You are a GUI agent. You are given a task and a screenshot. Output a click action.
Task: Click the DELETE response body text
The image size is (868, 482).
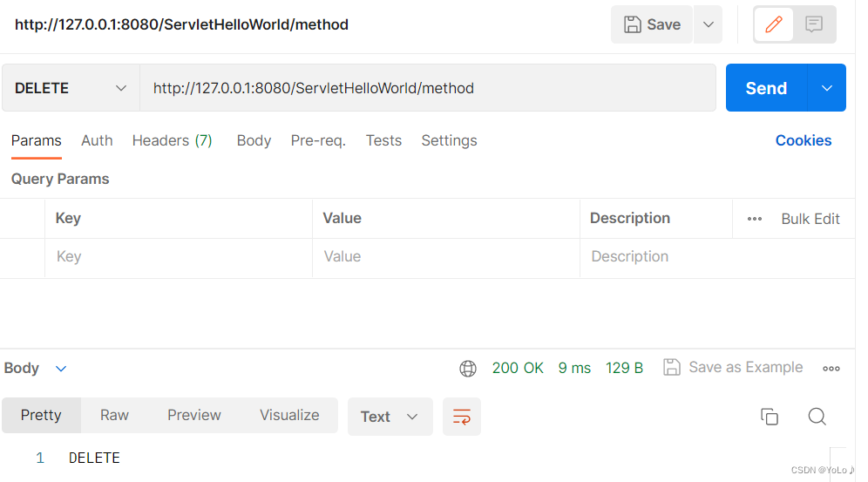coord(94,458)
